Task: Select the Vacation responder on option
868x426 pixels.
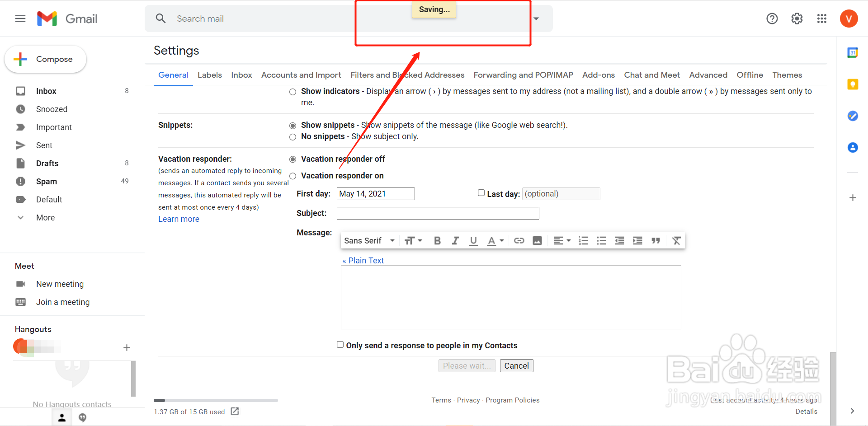Action: tap(292, 176)
